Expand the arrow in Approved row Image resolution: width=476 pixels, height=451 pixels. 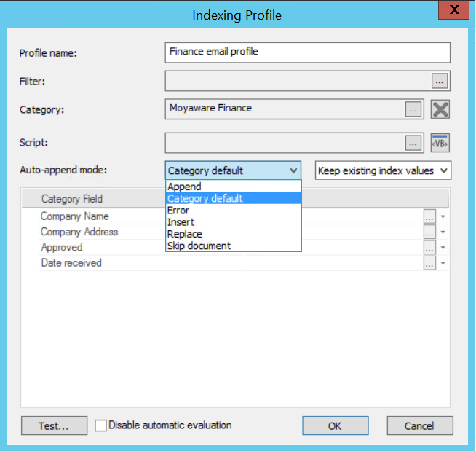443,248
